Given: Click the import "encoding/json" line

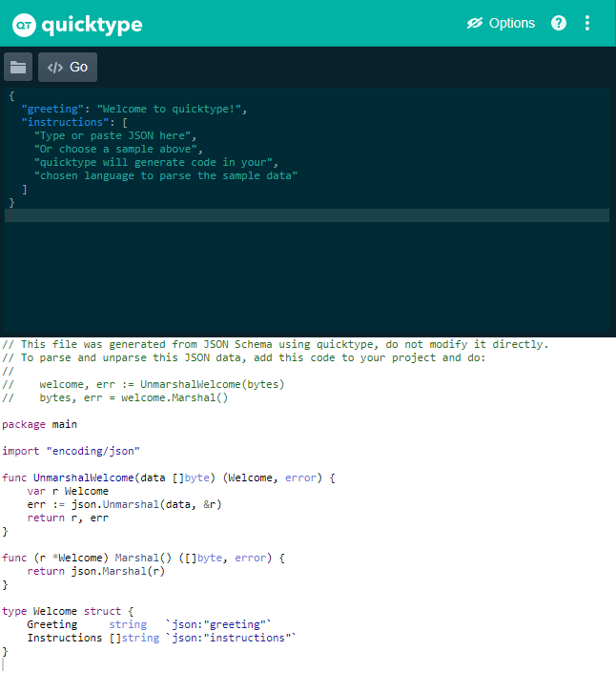Looking at the screenshot, I should click(71, 451).
